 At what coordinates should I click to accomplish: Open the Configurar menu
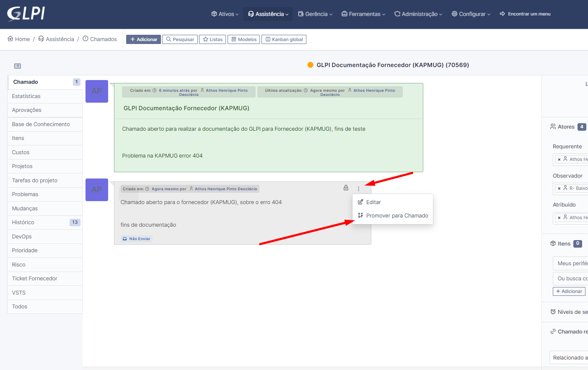coord(471,14)
